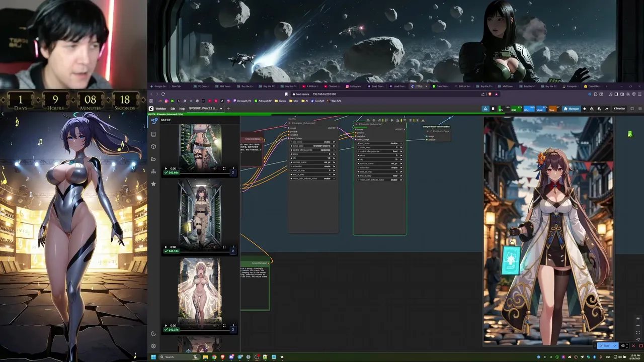The height and width of the screenshot is (362, 644).
Task: Open sampler_name dropdown in left KSampler node
Action: coord(312,162)
